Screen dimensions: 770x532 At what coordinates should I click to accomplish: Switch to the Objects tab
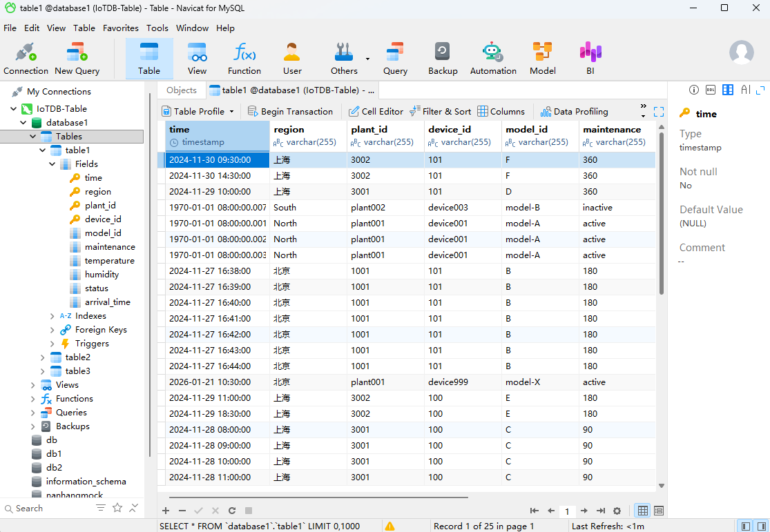tap(182, 90)
